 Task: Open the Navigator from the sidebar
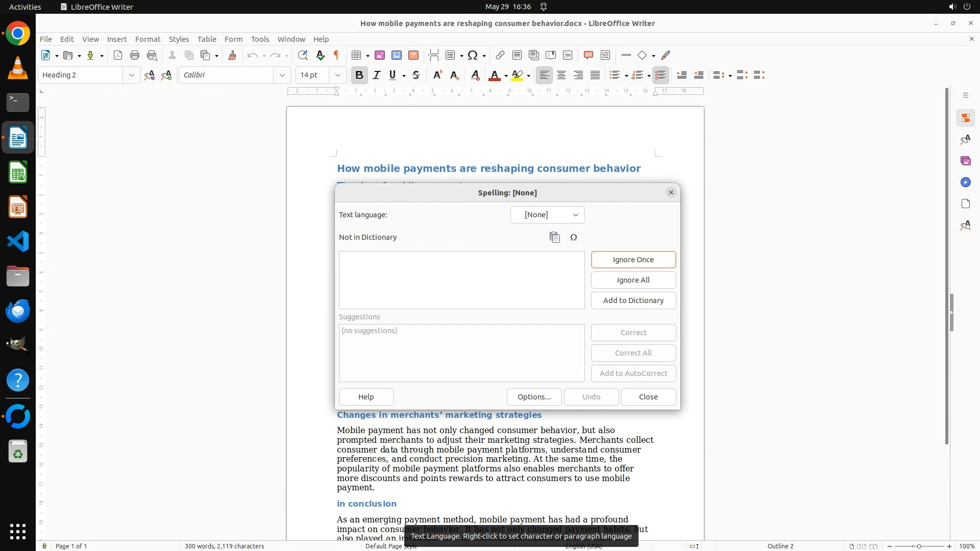[x=965, y=182]
